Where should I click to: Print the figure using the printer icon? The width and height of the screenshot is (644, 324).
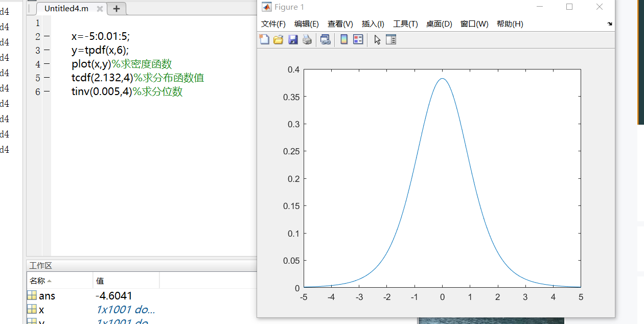tap(307, 39)
